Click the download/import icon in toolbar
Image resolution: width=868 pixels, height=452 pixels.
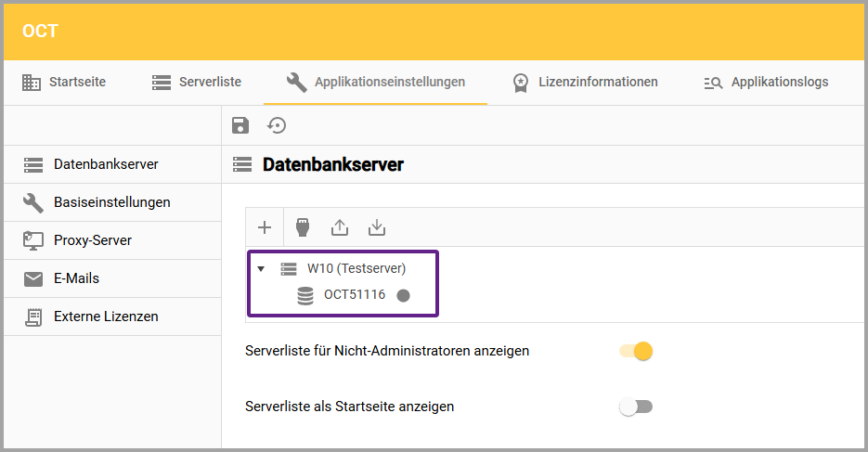(x=376, y=227)
